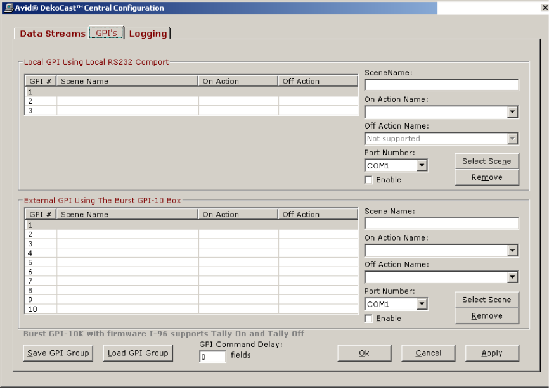Select GPI row 5 in External GPI table
The width and height of the screenshot is (549, 392).
point(191,262)
